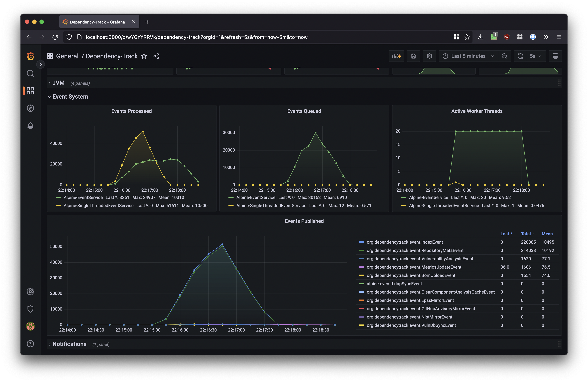
Task: Select the VulnDbSyncEvent legend entry
Action: tap(411, 326)
